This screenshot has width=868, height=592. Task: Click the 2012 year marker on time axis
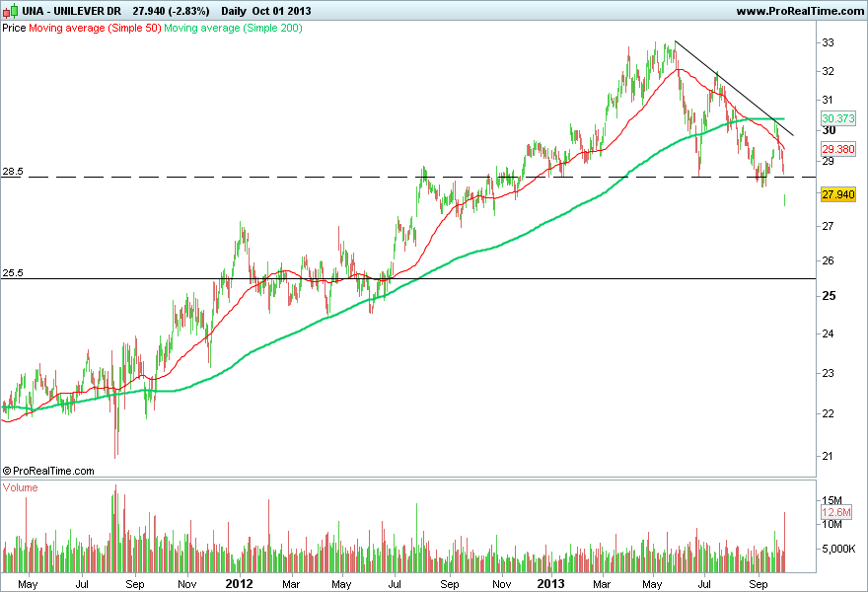pyautogui.click(x=240, y=584)
